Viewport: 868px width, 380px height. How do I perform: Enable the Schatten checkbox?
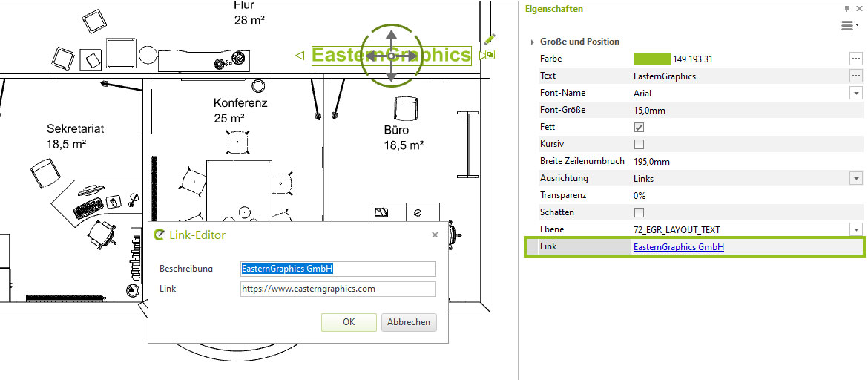pyautogui.click(x=639, y=213)
